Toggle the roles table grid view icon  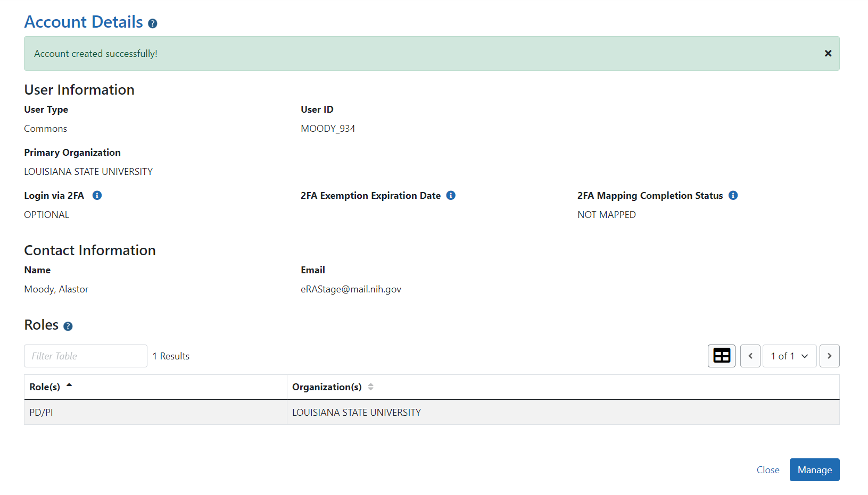pos(721,356)
